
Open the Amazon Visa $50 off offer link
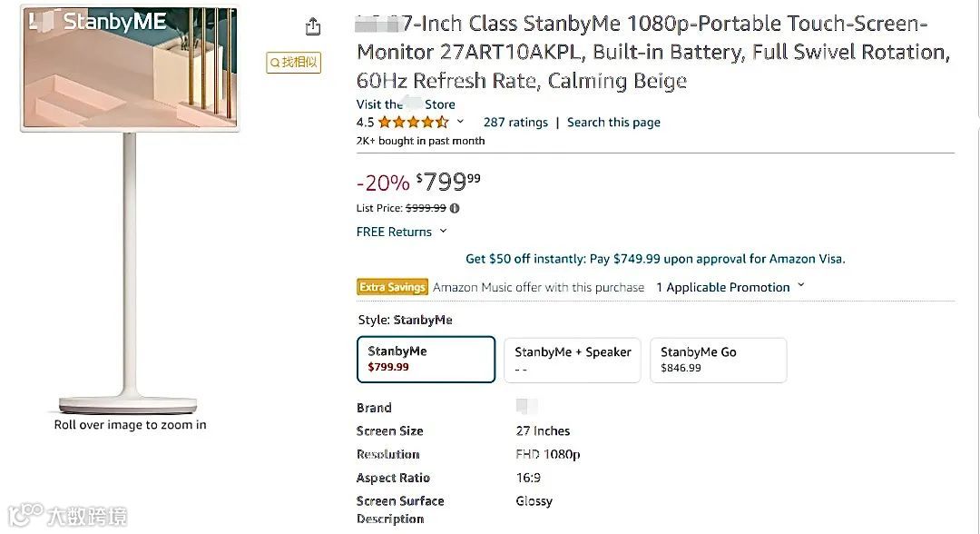pyautogui.click(x=655, y=259)
